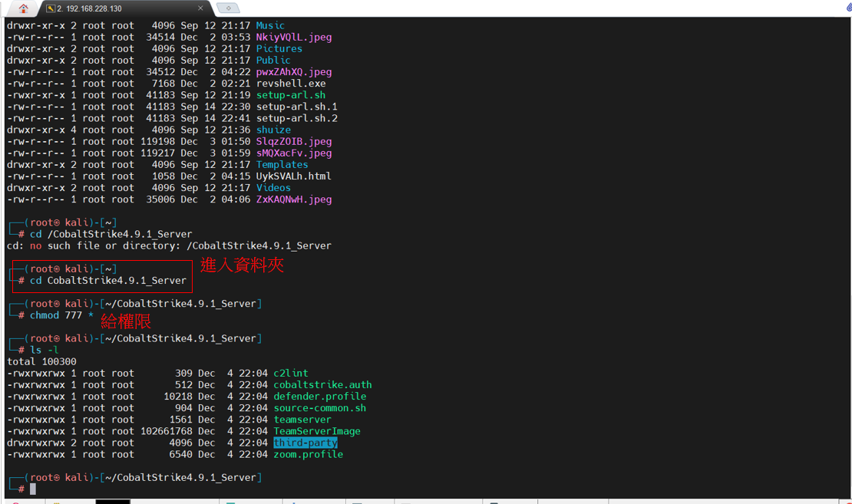Select the defender.profile file name
This screenshot has width=852, height=504.
(x=319, y=397)
